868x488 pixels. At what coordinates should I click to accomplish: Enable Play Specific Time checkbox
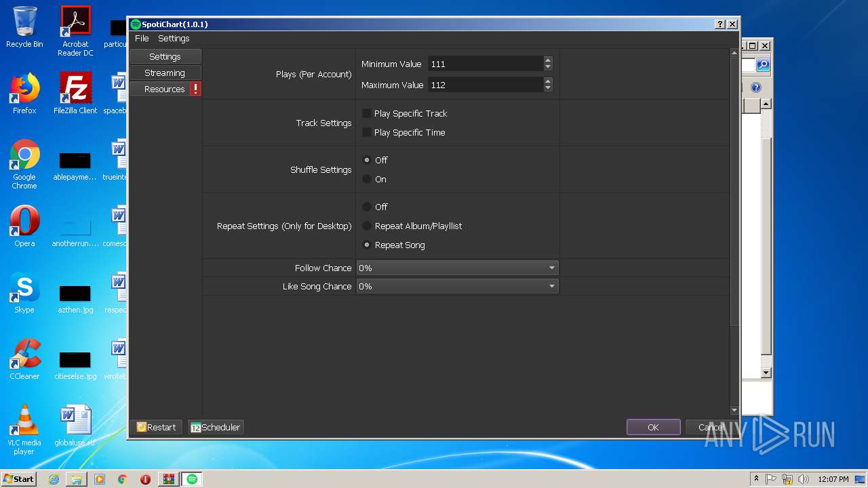pyautogui.click(x=367, y=132)
